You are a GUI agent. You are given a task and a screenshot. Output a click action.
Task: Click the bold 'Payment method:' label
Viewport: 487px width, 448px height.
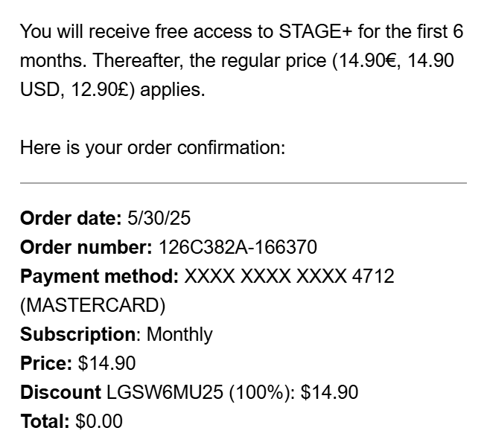99,276
